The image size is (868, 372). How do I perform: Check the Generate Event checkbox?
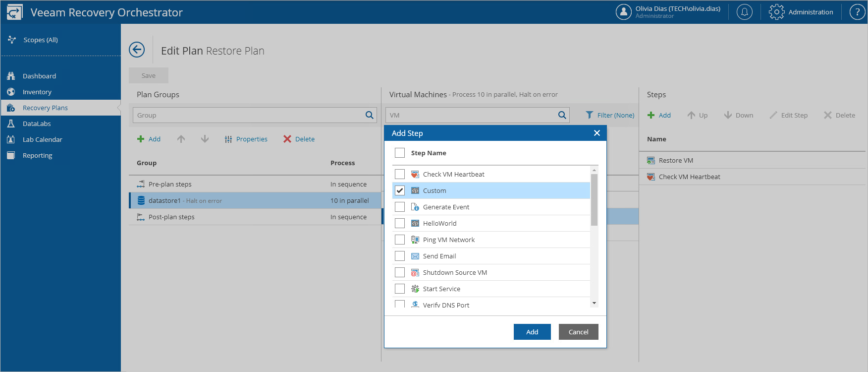pyautogui.click(x=400, y=207)
